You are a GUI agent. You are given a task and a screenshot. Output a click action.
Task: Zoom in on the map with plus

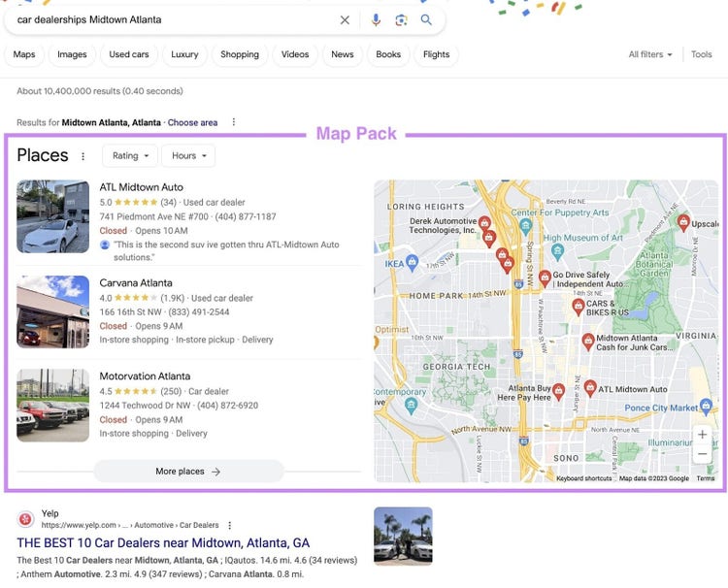pos(703,435)
